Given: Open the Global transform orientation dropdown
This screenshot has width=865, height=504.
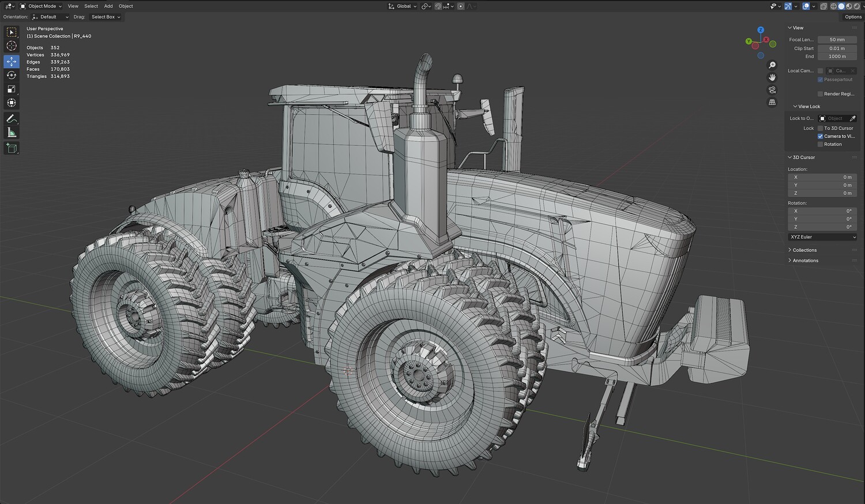Looking at the screenshot, I should click(x=403, y=6).
